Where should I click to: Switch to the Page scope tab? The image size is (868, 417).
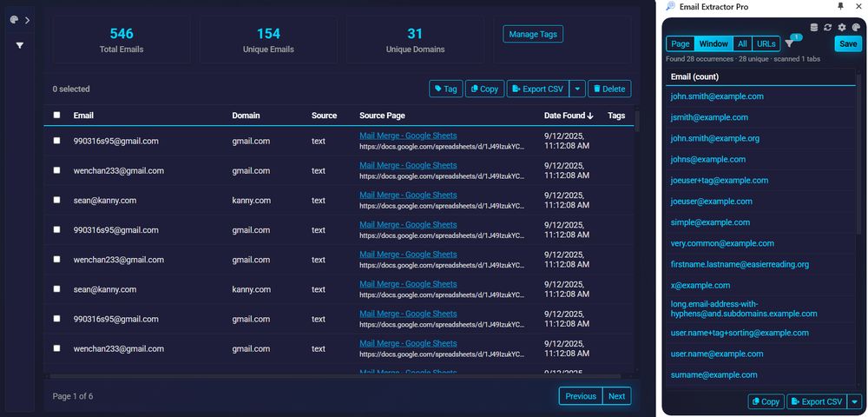681,43
